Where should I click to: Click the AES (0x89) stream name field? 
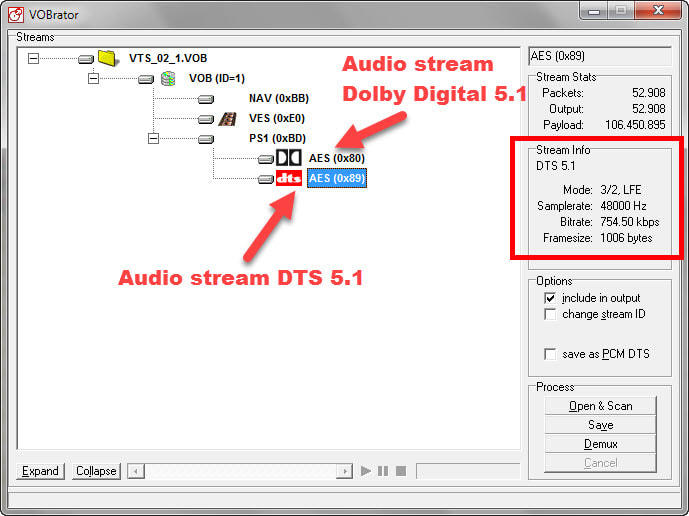[600, 56]
